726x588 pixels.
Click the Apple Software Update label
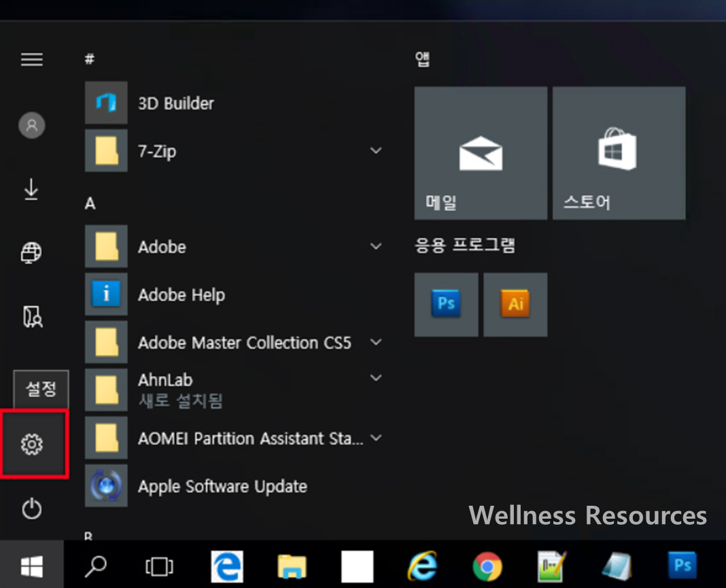pyautogui.click(x=223, y=487)
